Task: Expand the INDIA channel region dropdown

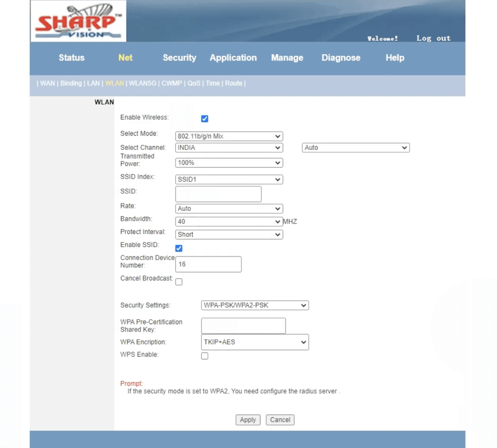Action: [x=229, y=148]
